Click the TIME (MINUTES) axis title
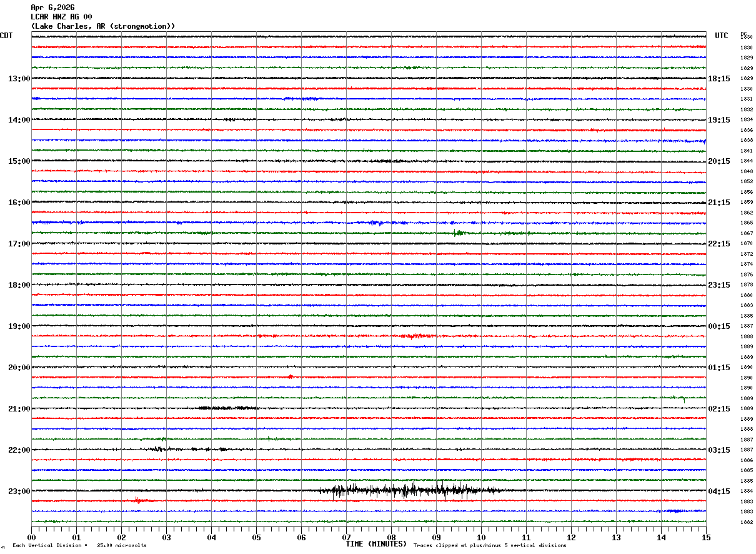The height and width of the screenshot is (554, 756). [376, 544]
